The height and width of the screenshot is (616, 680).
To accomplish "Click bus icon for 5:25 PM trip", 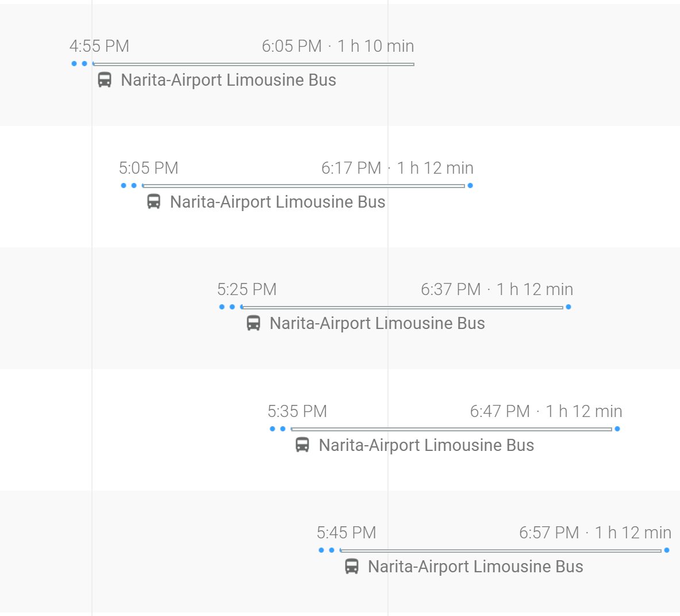I will 253,323.
